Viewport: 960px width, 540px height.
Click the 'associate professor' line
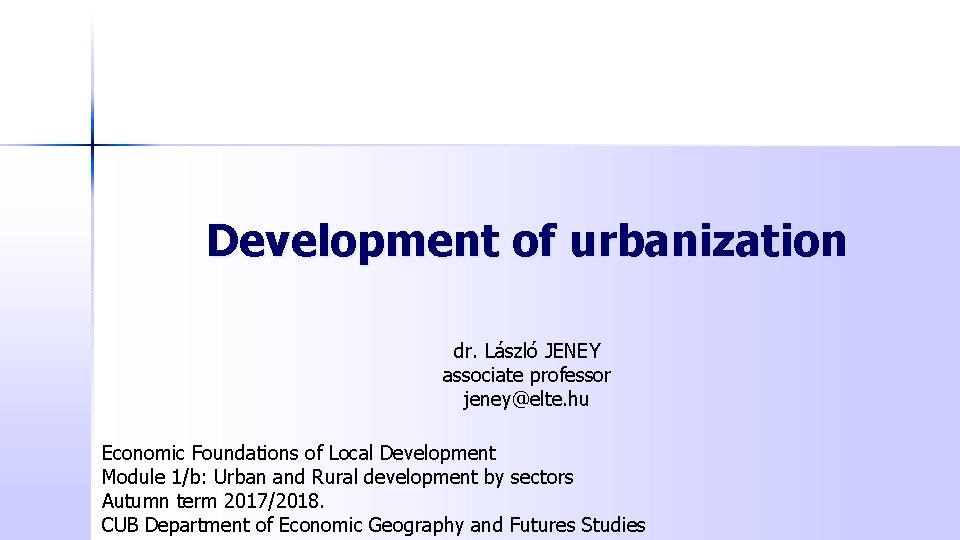tap(527, 375)
